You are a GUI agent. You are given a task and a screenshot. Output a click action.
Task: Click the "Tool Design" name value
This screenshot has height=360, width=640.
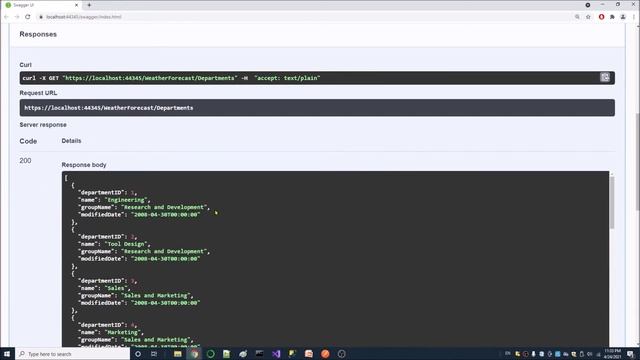(126, 244)
